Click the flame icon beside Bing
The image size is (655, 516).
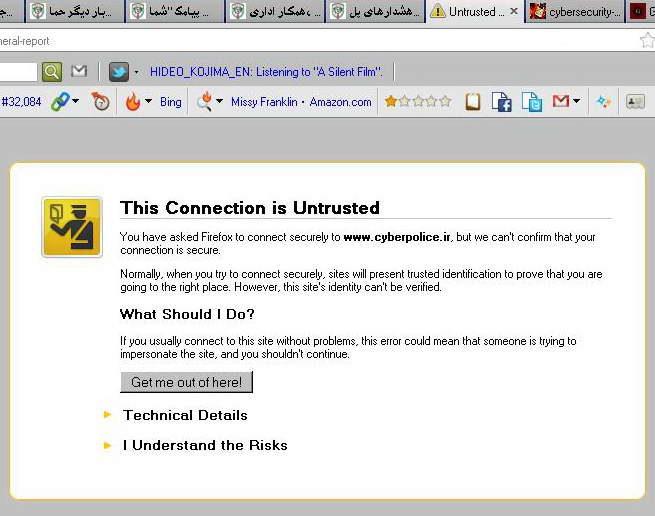click(x=133, y=102)
